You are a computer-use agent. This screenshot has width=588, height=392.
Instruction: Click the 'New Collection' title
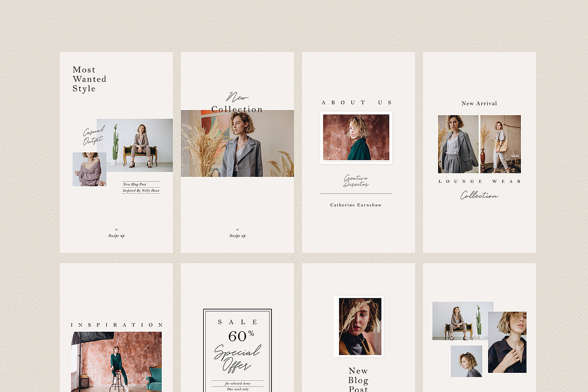pyautogui.click(x=237, y=104)
